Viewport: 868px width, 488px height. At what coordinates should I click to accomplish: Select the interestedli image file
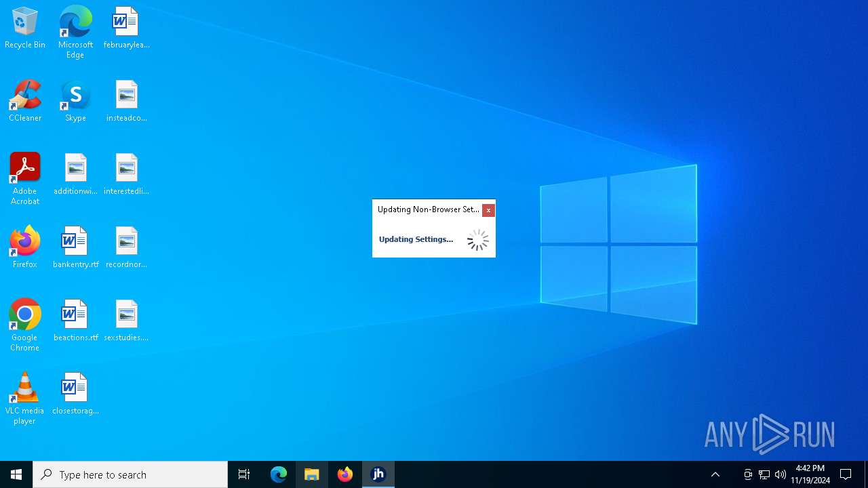[x=126, y=174]
